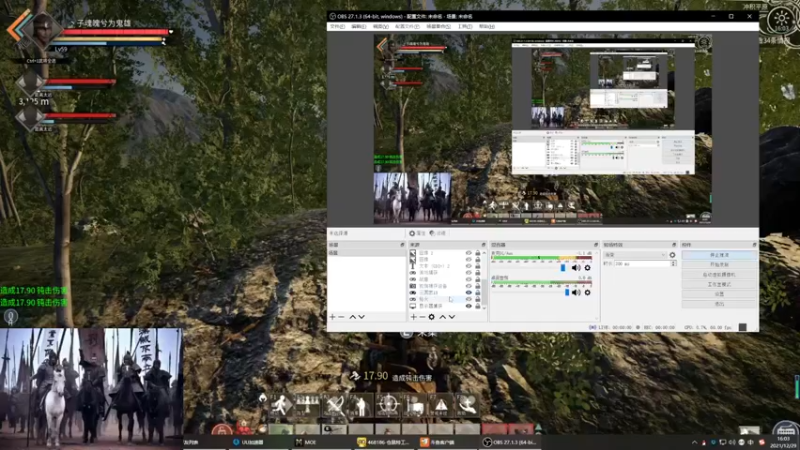
Task: Open properties with the sources toolbar gear
Action: coord(432,317)
